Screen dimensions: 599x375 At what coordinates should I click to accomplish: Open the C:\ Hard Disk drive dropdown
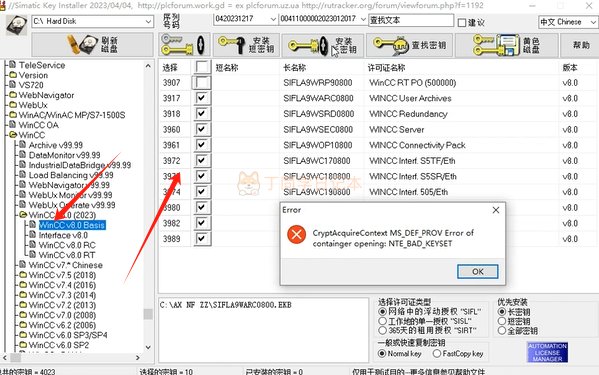tap(92, 21)
